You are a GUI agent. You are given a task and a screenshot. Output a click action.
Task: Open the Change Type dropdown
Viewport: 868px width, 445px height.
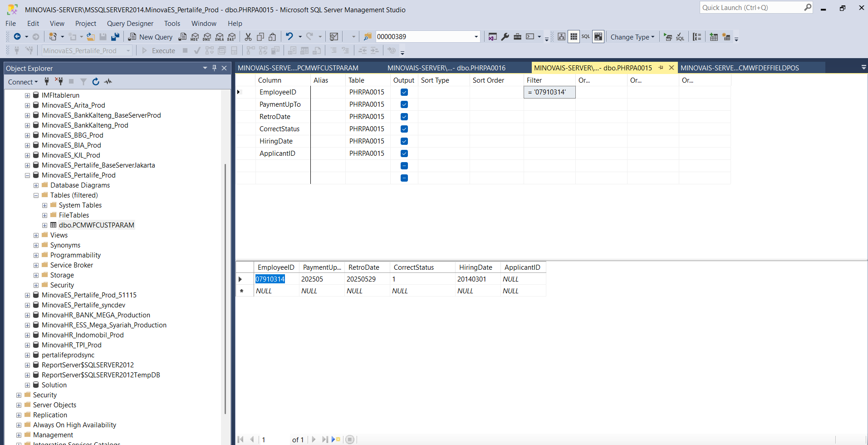pyautogui.click(x=632, y=37)
